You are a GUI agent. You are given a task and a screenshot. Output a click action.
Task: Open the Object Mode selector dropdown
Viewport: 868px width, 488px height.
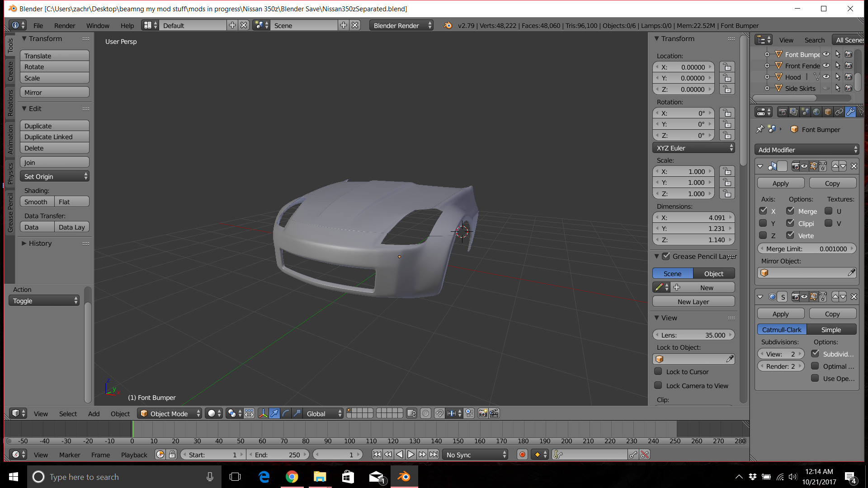point(170,413)
